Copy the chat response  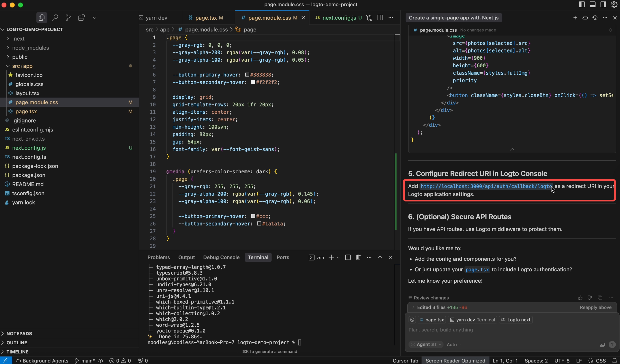point(600,298)
